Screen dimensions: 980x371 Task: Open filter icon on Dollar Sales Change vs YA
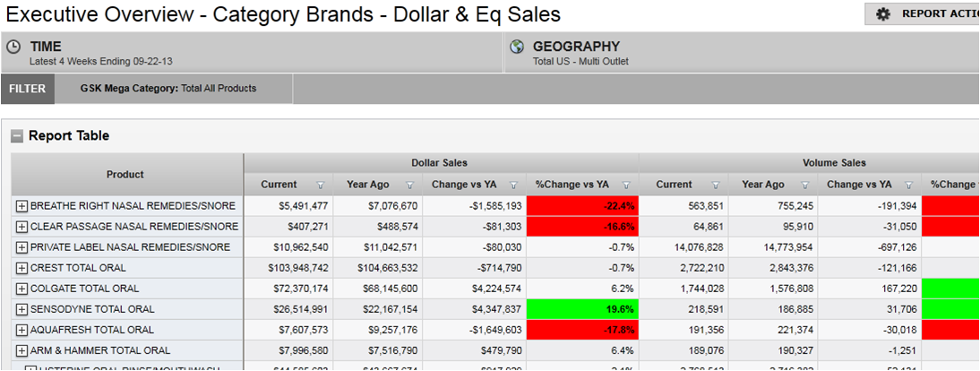tap(513, 185)
